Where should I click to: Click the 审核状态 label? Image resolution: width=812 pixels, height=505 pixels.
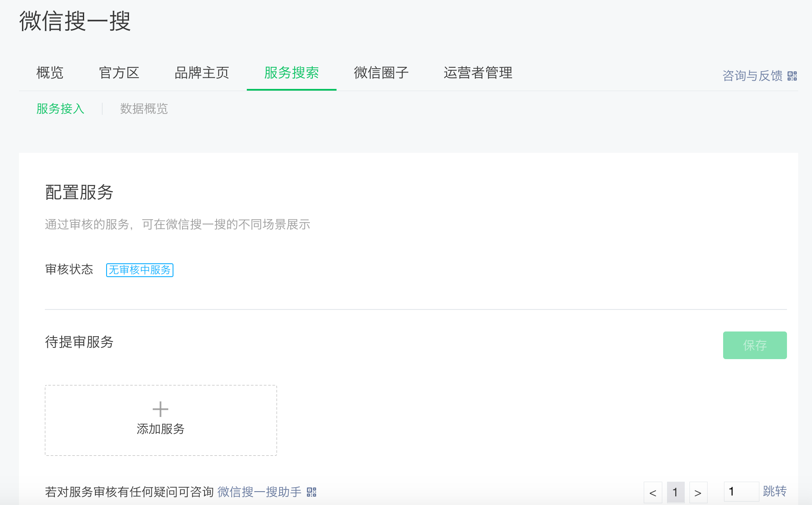point(69,269)
